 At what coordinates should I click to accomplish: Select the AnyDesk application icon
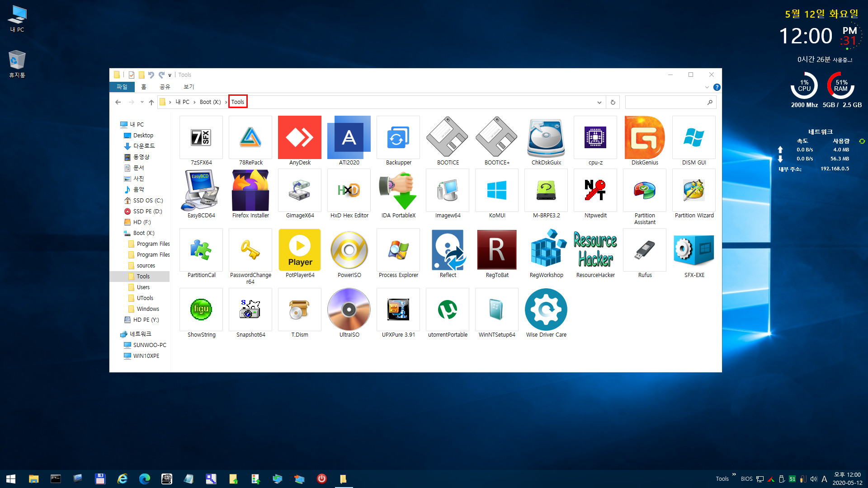[x=300, y=137]
